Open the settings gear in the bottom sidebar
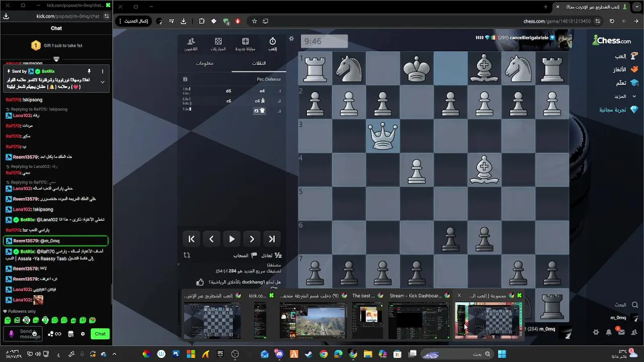 coord(596,332)
